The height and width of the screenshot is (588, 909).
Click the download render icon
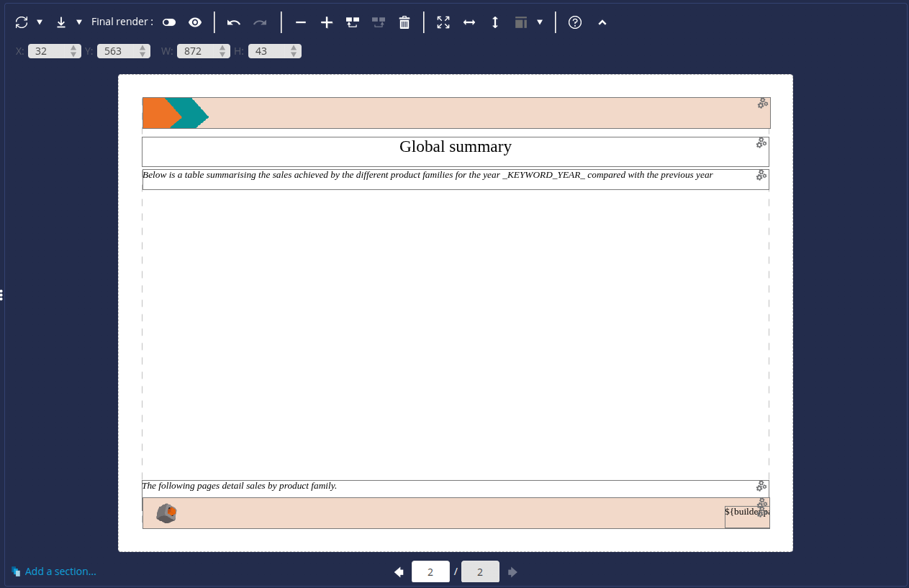click(x=61, y=22)
